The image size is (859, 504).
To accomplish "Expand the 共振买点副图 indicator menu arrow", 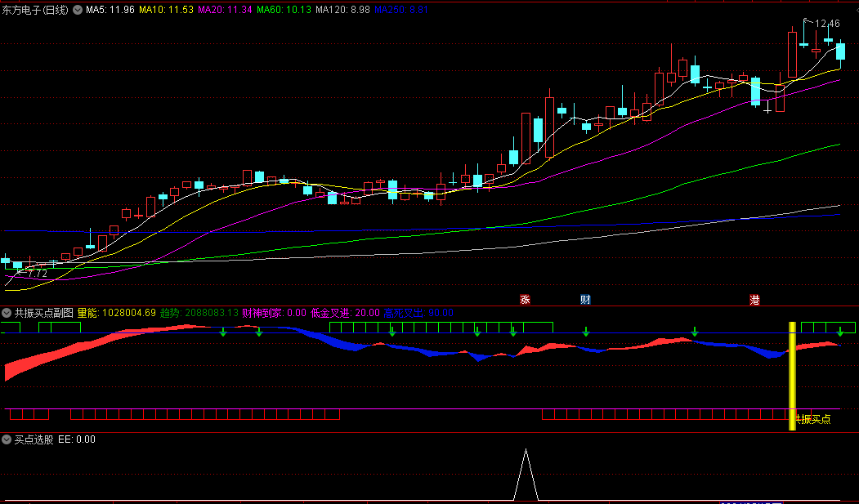I will tap(7, 313).
